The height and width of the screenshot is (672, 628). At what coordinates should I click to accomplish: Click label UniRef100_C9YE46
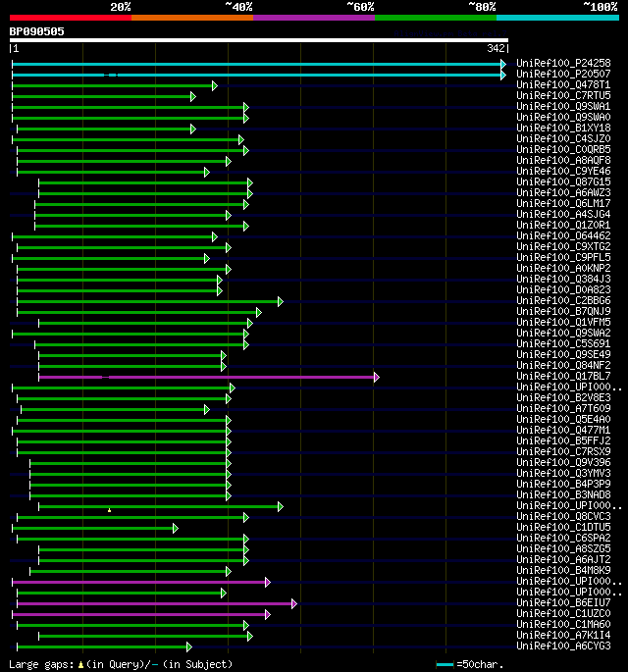pos(563,171)
